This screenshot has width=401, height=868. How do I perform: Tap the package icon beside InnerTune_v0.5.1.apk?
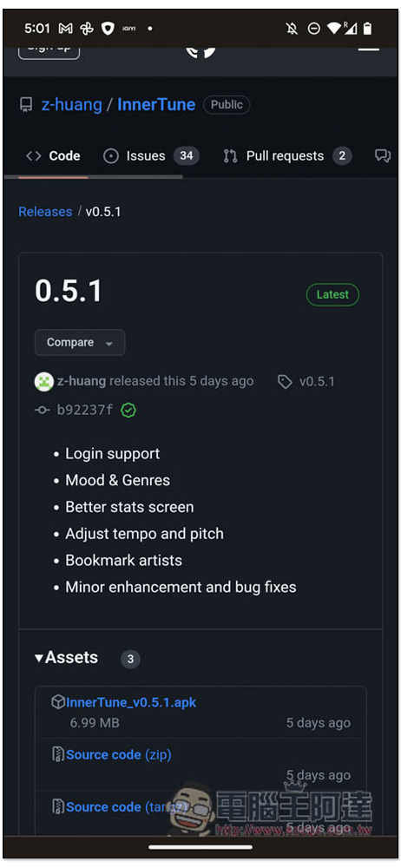point(58,702)
